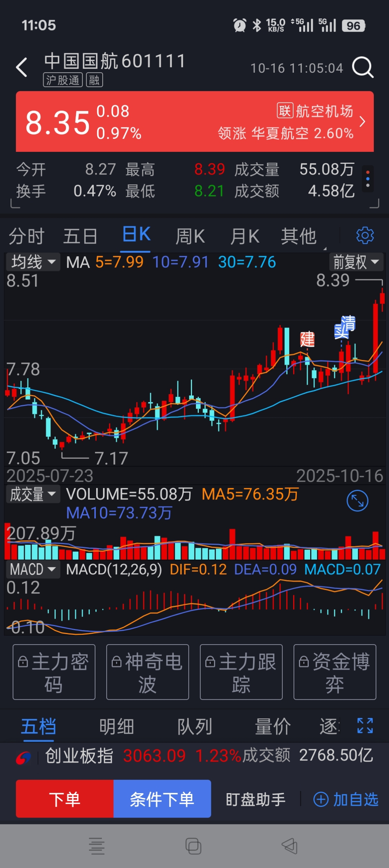389x868 pixels.
Task: Open the locked 资金博弈 indicator
Action: [335, 672]
